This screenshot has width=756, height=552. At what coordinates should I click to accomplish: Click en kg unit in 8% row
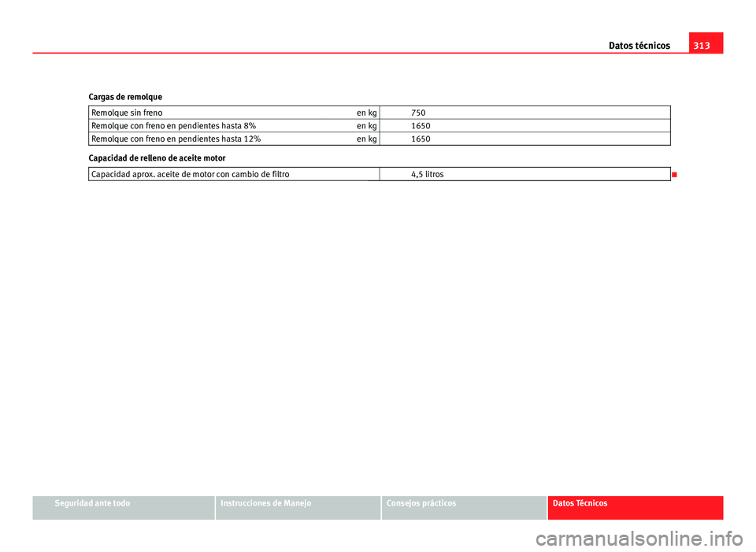pyautogui.click(x=367, y=126)
